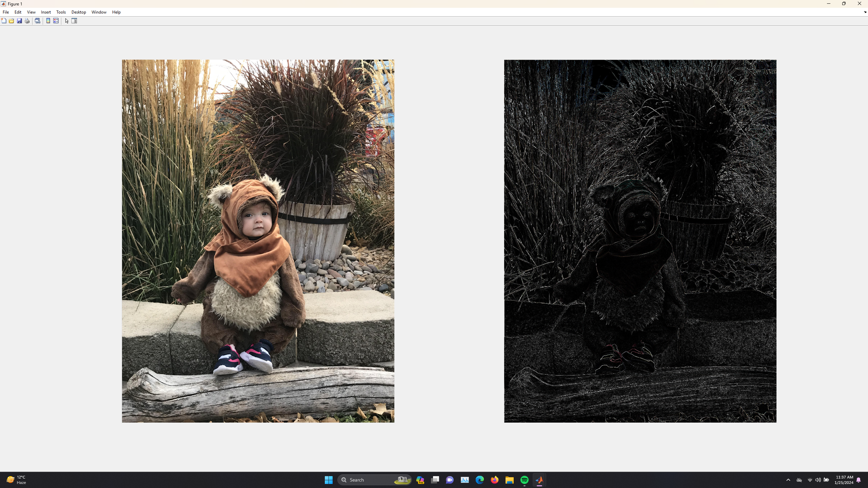The width and height of the screenshot is (868, 488).
Task: Open the Tools menu
Action: tap(61, 12)
